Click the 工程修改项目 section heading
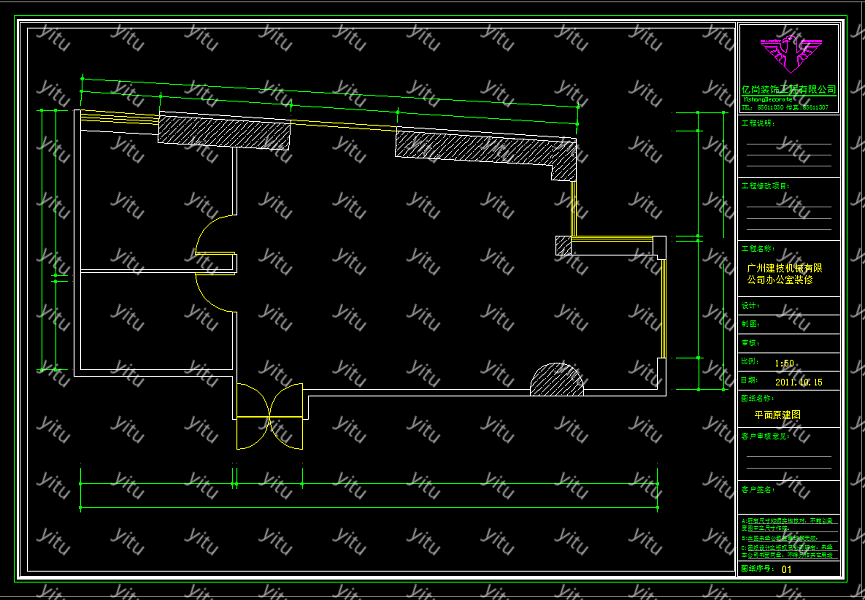This screenshot has height=600, width=865. [764, 186]
